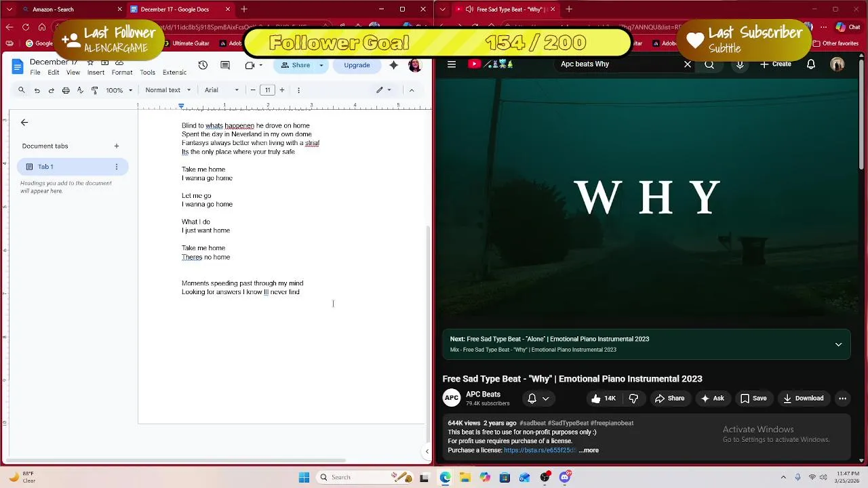Open the YouTube hamburger guide menu

452,64
